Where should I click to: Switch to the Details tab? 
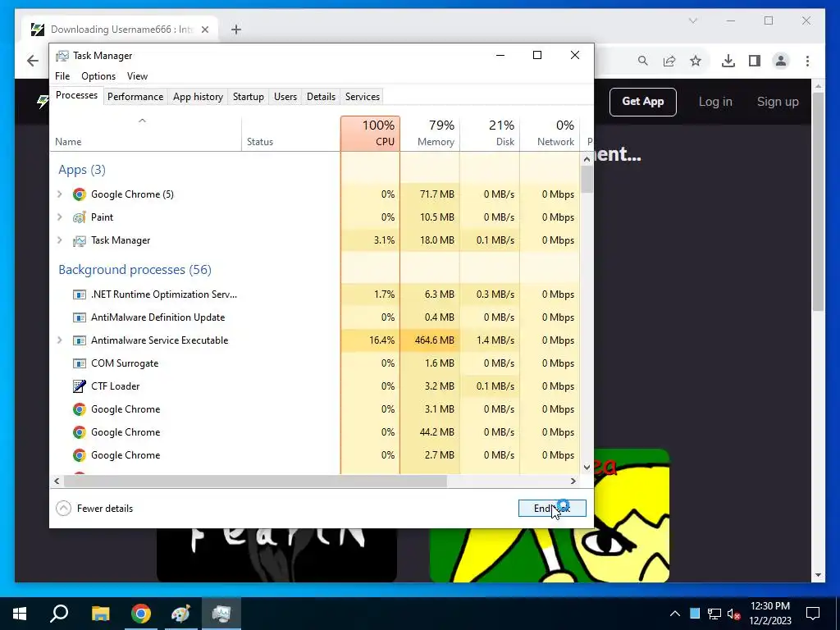(x=321, y=97)
